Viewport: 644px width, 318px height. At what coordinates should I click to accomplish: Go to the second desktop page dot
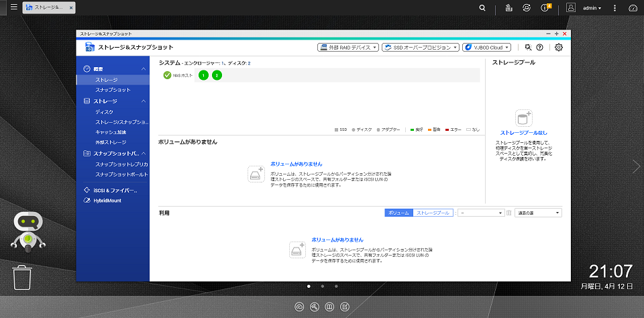tap(323, 286)
